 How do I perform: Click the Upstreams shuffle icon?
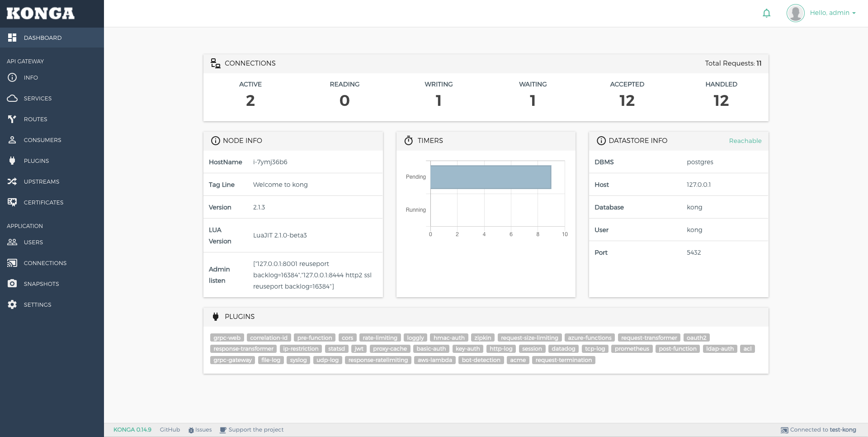[x=12, y=181]
